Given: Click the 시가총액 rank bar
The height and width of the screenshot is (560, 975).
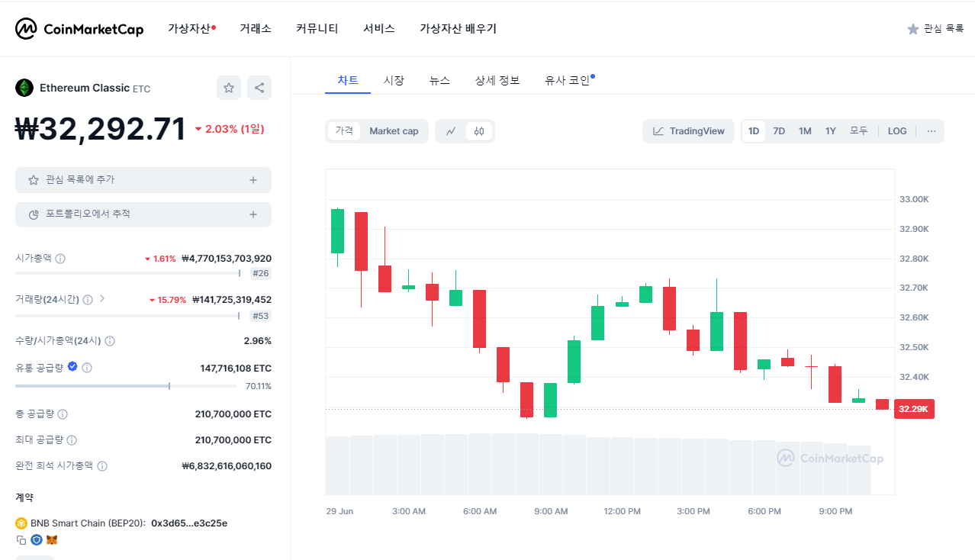Looking at the screenshot, I should pos(128,273).
